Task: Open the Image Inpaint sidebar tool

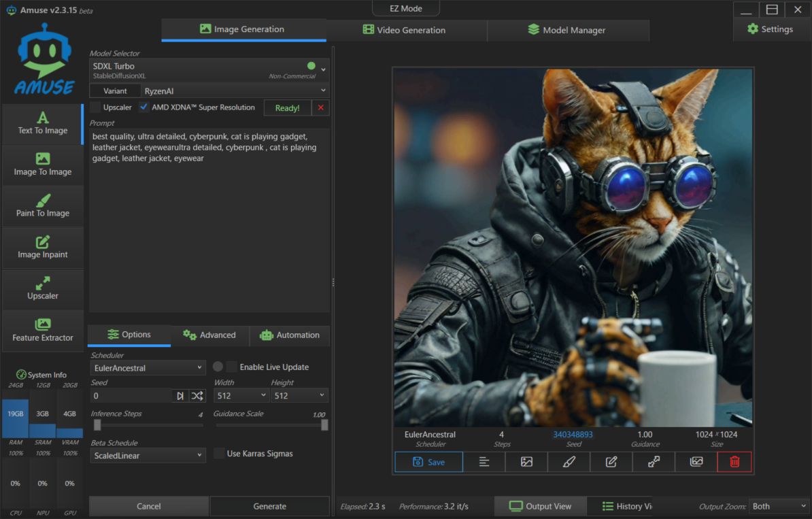Action: coord(43,248)
